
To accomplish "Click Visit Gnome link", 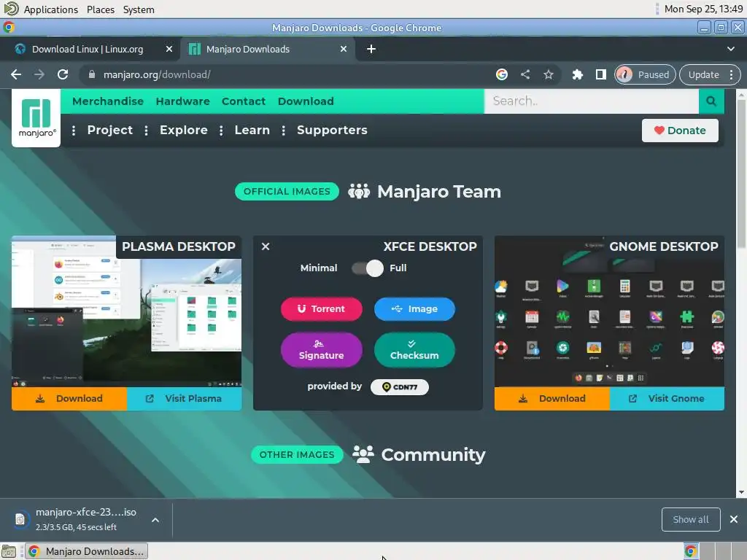I will coord(667,399).
